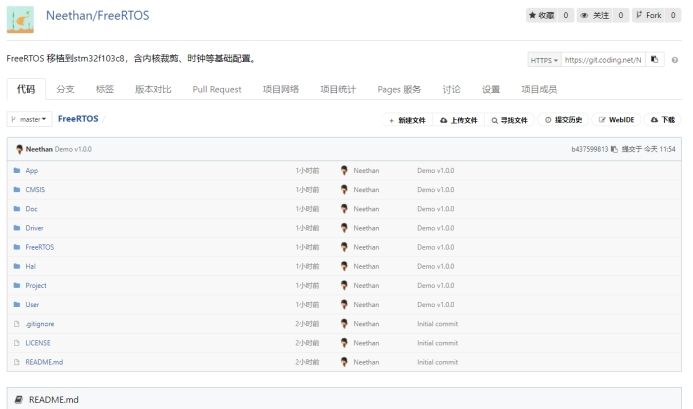Watch the repository with the 关注 button
This screenshot has width=693, height=409.
(595, 15)
